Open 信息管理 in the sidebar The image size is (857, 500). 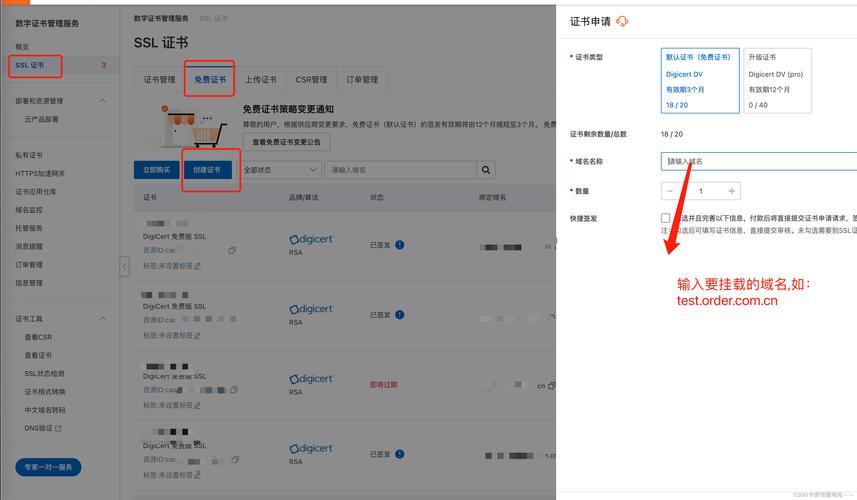[x=29, y=283]
